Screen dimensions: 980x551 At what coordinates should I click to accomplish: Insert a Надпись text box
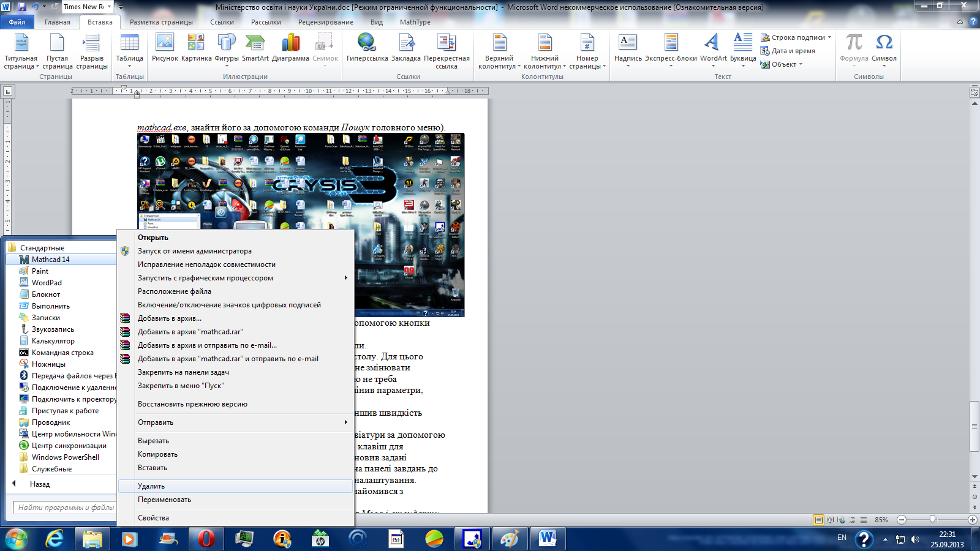[628, 49]
